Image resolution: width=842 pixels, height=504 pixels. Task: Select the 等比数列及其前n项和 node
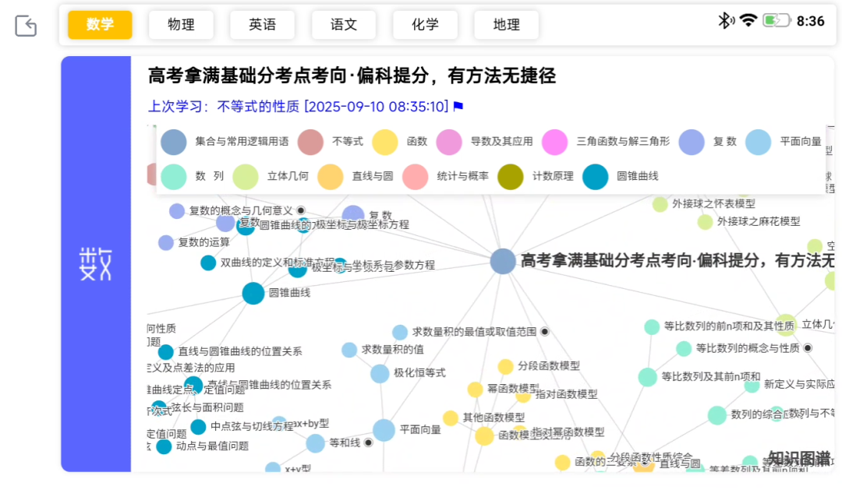[x=648, y=377]
